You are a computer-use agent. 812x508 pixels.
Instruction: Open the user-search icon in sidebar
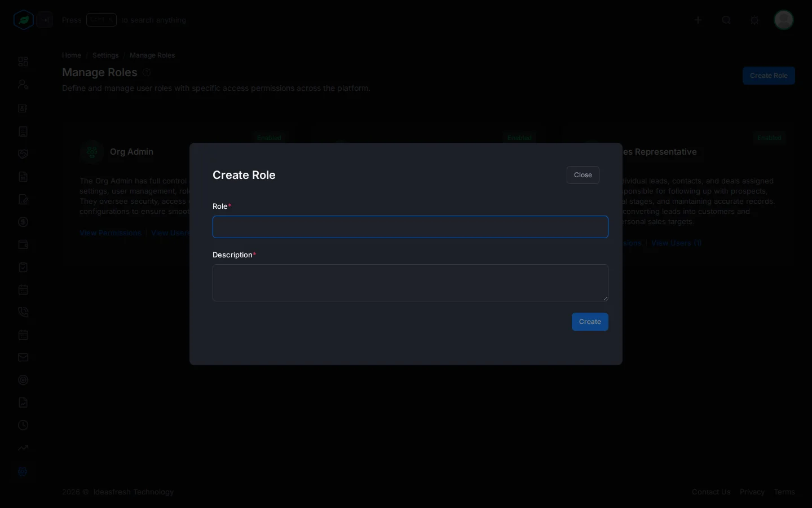point(23,85)
